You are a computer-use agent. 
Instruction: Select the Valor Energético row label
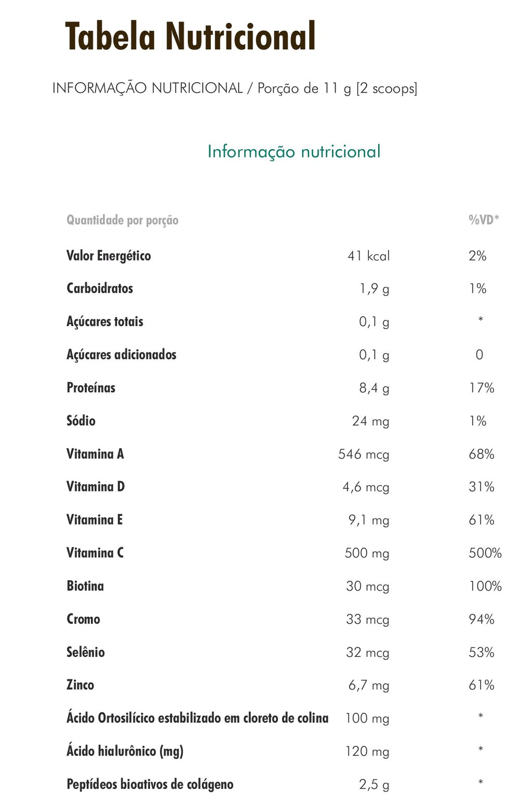109,256
